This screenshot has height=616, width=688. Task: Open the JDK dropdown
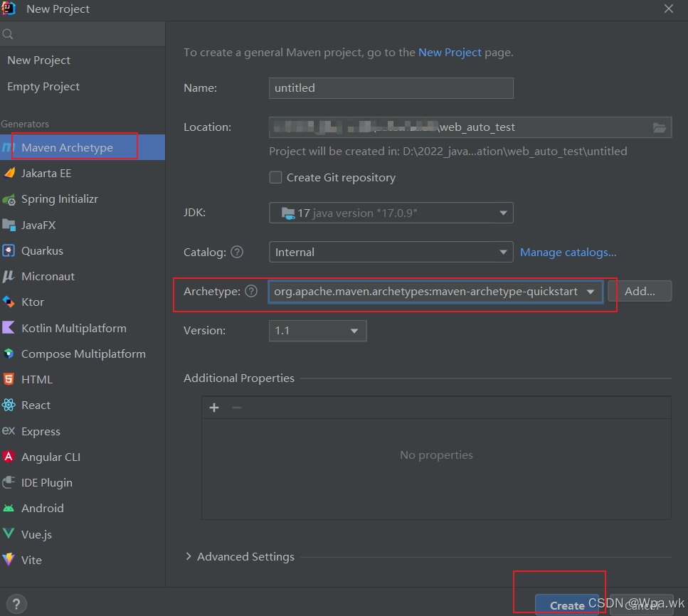[x=391, y=213]
